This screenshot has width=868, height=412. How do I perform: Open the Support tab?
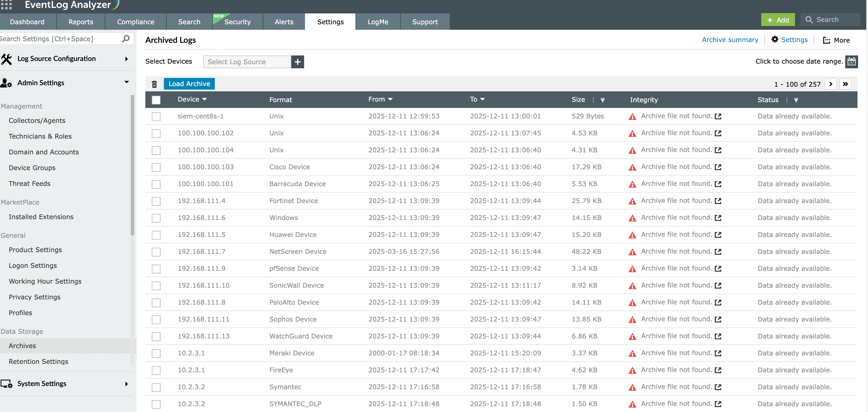coord(425,22)
